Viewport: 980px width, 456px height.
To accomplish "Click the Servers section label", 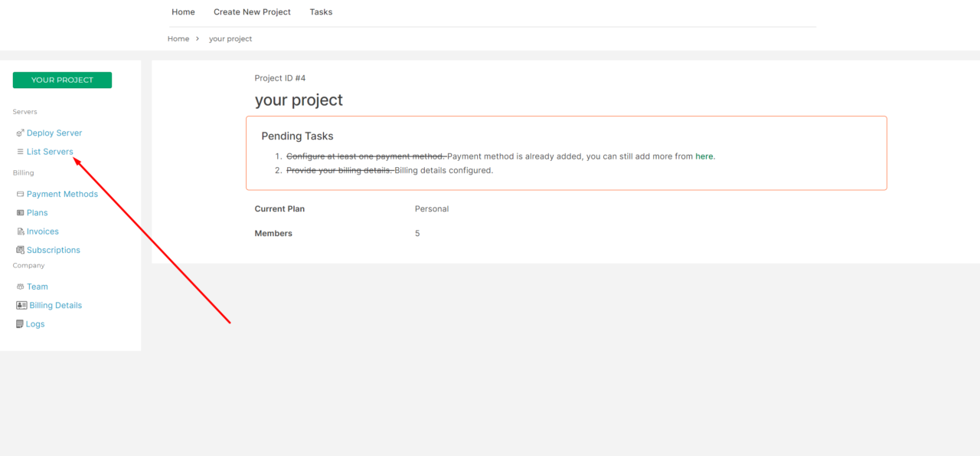I will 24,111.
